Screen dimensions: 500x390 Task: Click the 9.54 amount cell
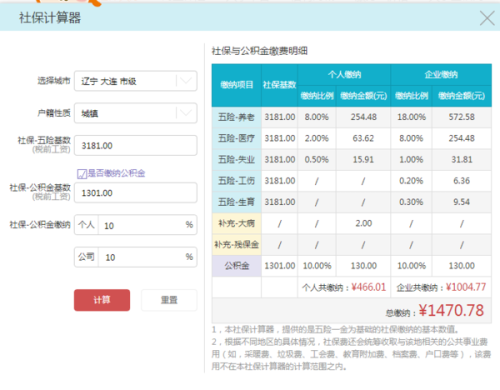462,202
